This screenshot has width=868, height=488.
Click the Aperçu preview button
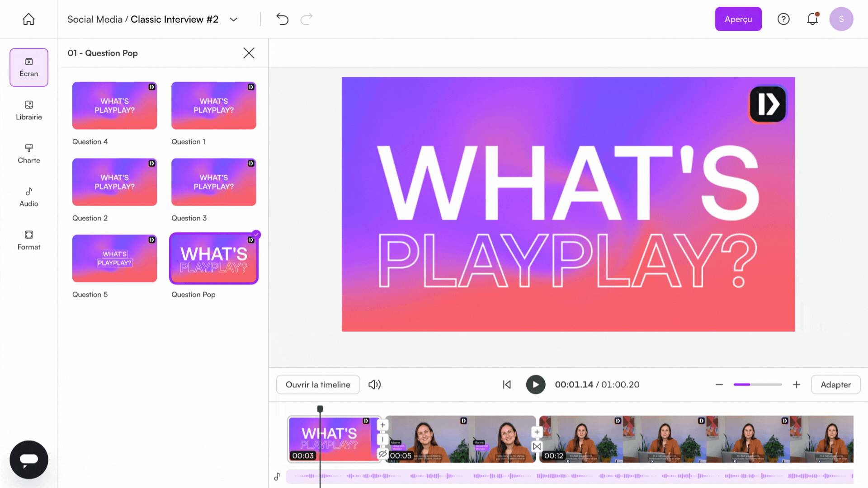pyautogui.click(x=738, y=19)
